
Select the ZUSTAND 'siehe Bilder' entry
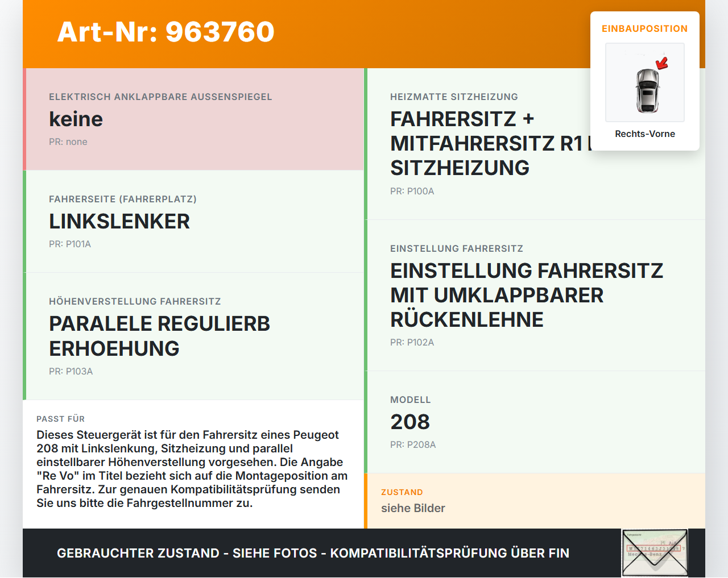[413, 508]
